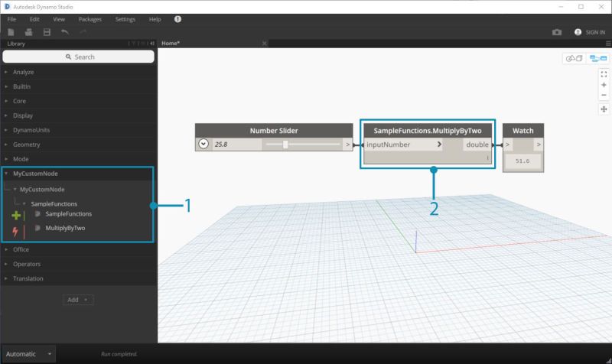Expand the Display library category
Image resolution: width=612 pixels, height=364 pixels.
click(x=6, y=115)
